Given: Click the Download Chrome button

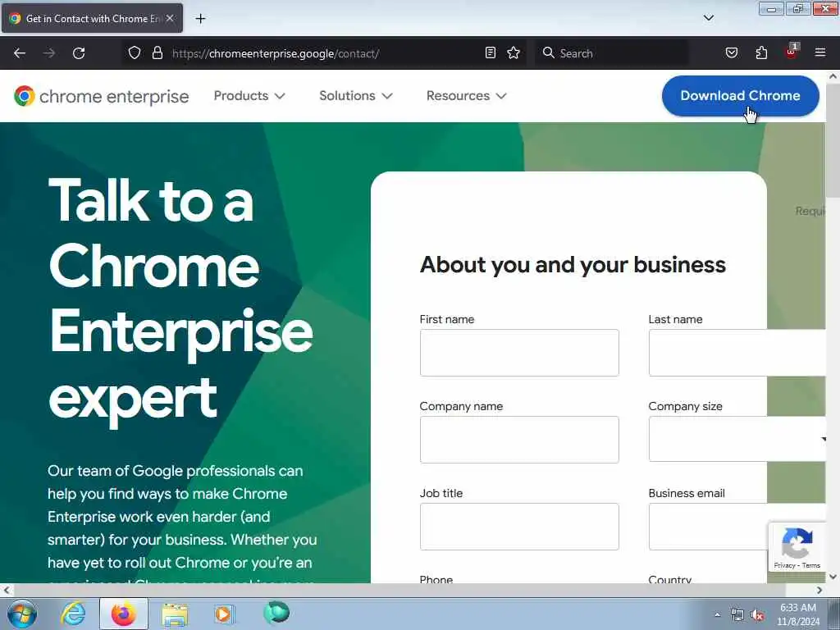Looking at the screenshot, I should point(741,96).
